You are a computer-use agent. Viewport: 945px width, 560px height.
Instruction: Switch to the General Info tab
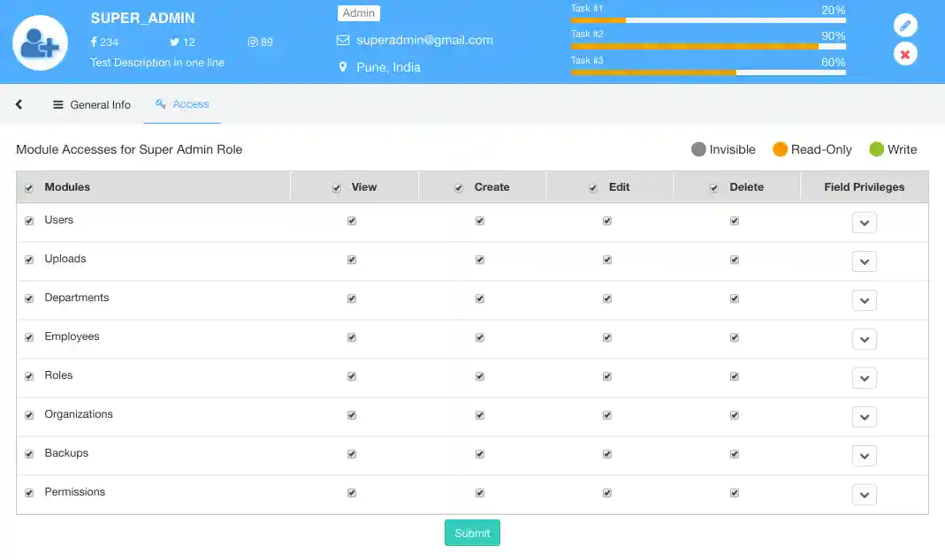[x=92, y=104]
